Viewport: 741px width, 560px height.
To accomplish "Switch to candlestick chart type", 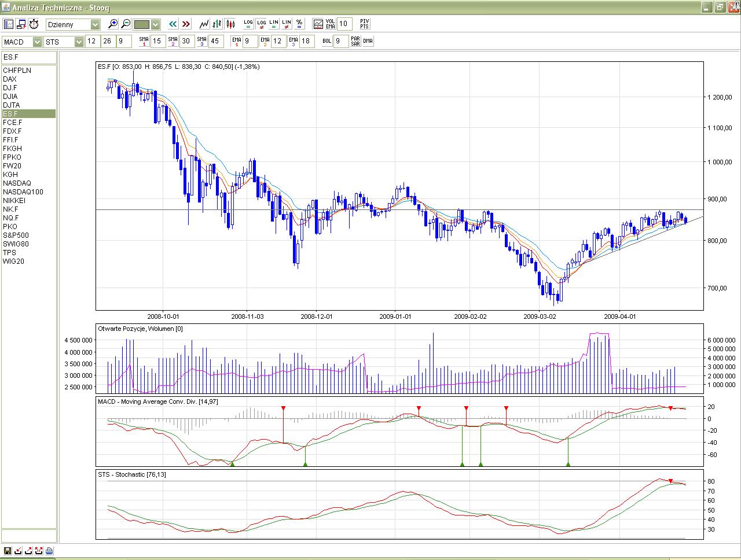I will 230,24.
